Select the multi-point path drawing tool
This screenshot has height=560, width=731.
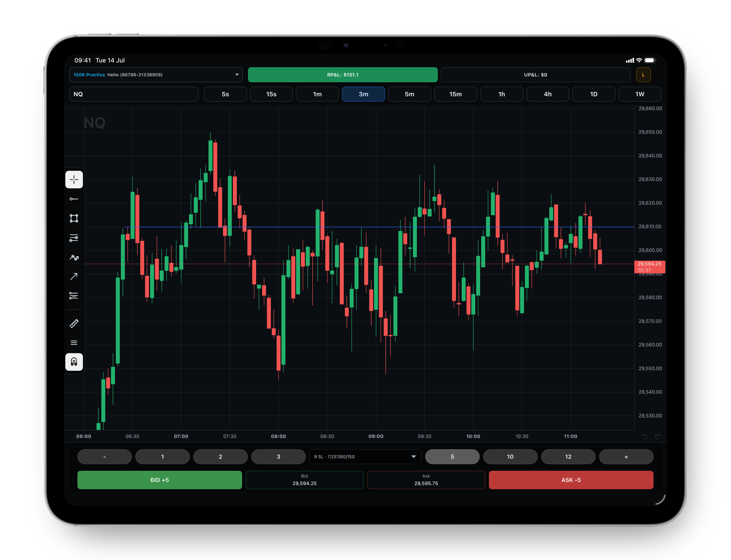[74, 257]
